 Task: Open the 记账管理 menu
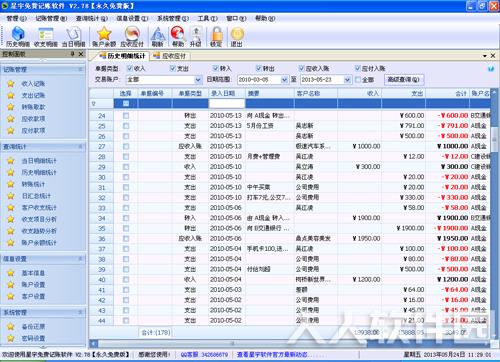(x=51, y=18)
